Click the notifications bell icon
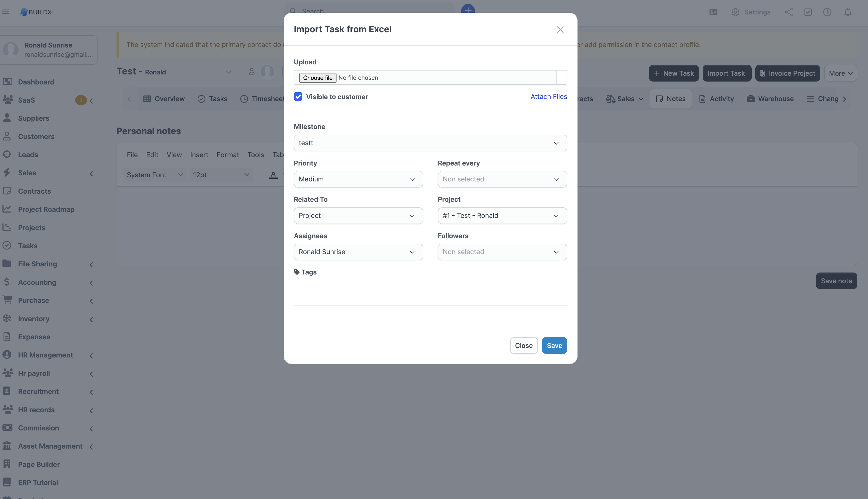Viewport: 868px width, 499px height. click(847, 12)
